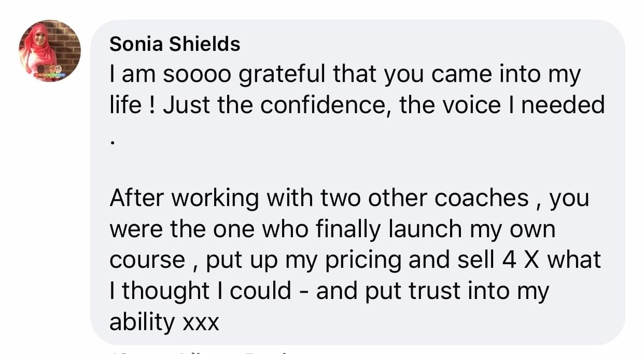Click the phrase "I thought I could"
Image resolution: width=644 pixels, height=354 pixels.
coord(200,291)
